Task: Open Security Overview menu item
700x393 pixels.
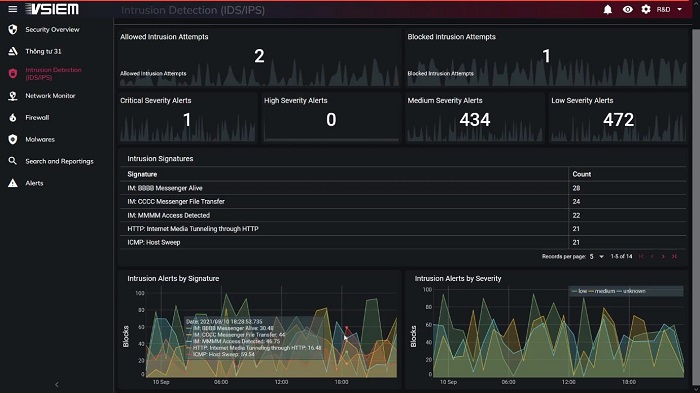Action: pyautogui.click(x=52, y=29)
